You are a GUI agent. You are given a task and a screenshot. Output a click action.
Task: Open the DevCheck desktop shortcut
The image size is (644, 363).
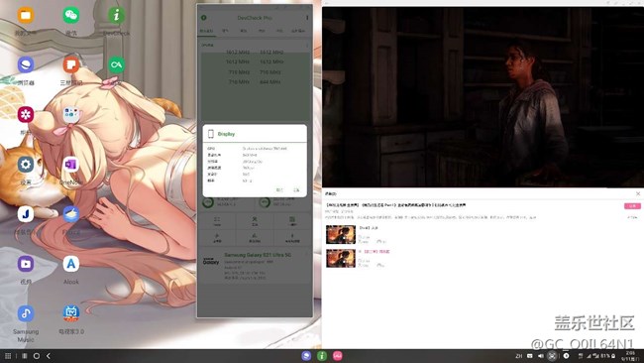tap(116, 15)
